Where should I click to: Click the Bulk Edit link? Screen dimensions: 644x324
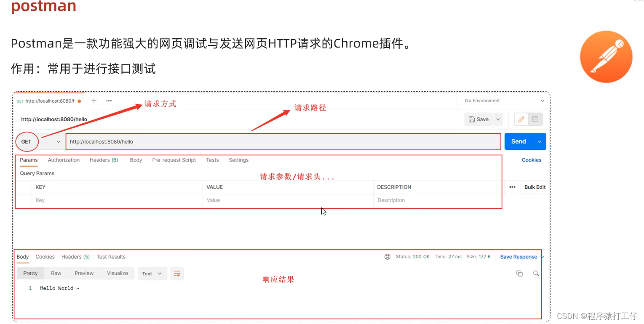[x=535, y=187]
